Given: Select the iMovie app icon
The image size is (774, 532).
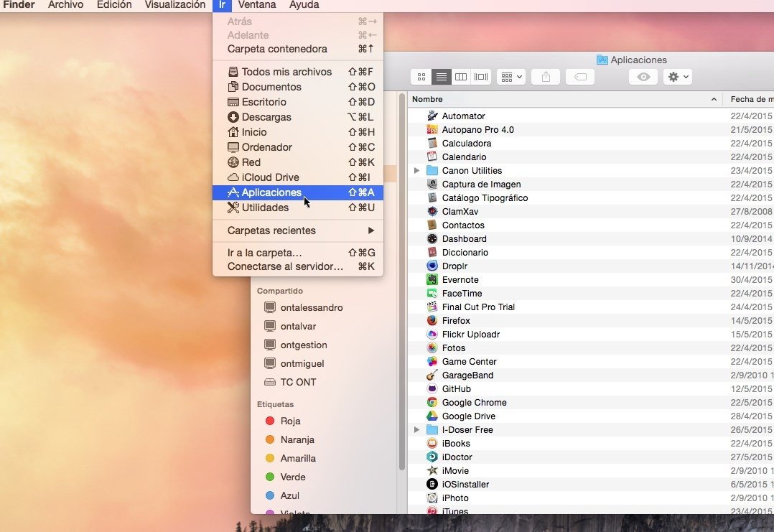Looking at the screenshot, I should point(432,470).
